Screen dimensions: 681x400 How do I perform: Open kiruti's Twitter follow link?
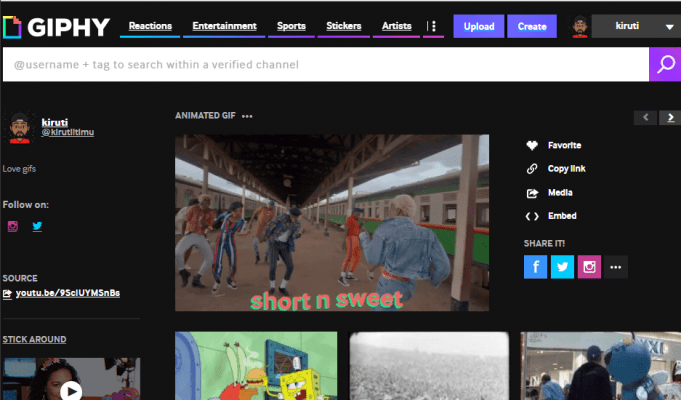point(37,226)
